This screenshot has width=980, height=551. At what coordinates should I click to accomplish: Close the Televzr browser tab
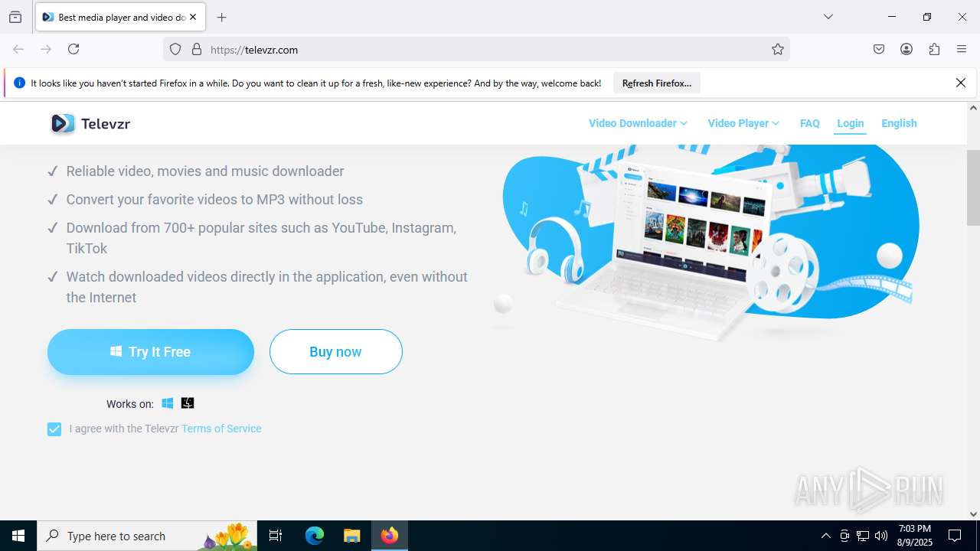(x=193, y=17)
